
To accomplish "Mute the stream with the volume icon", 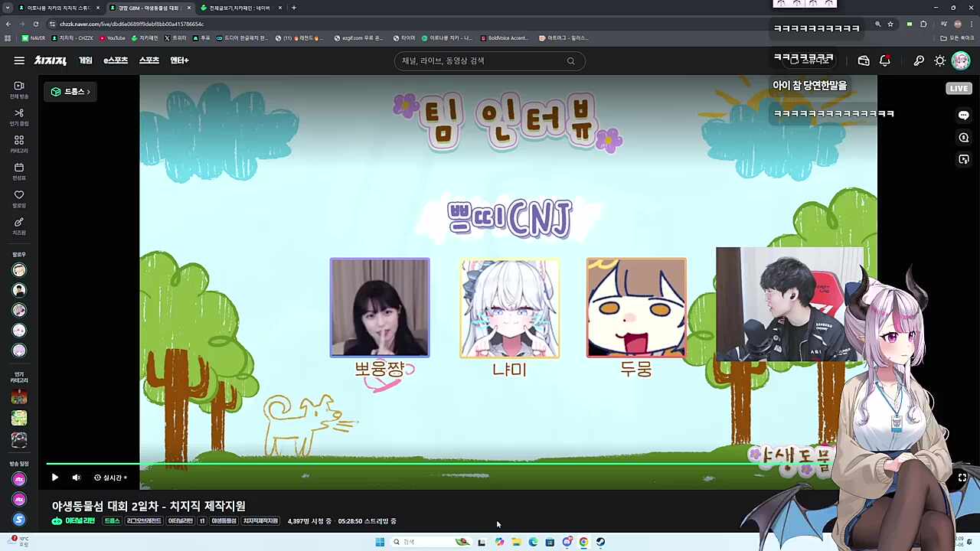I will 76,478.
